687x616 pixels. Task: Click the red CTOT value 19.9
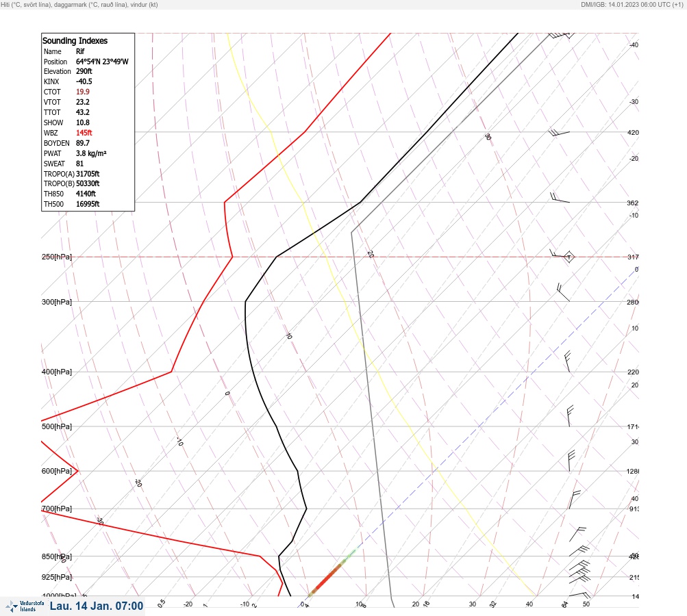(x=83, y=92)
